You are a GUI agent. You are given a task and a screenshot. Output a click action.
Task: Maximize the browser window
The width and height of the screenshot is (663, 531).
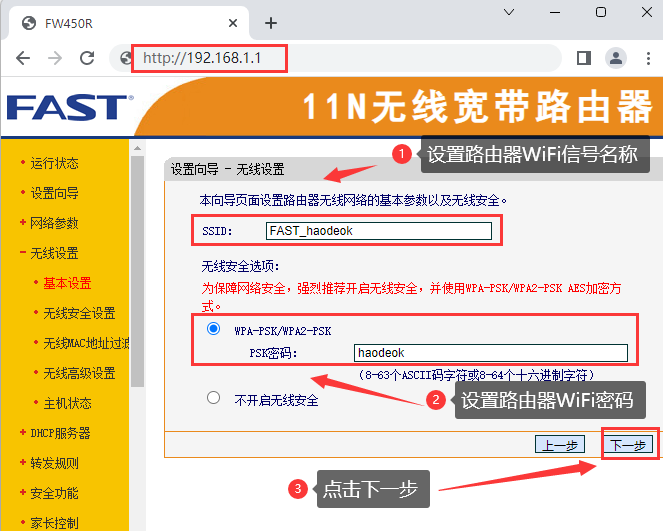tap(601, 12)
